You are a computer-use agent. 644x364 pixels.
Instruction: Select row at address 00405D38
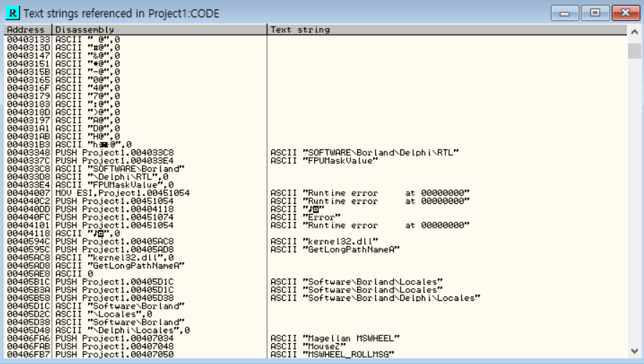(316, 322)
